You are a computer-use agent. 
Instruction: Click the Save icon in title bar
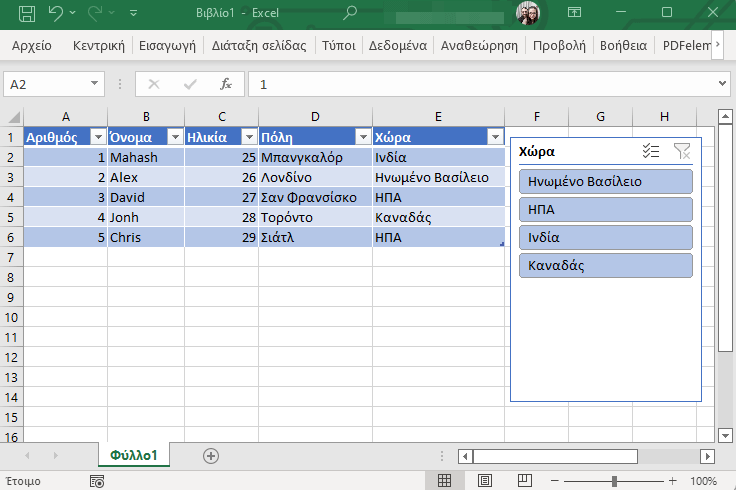coord(26,13)
